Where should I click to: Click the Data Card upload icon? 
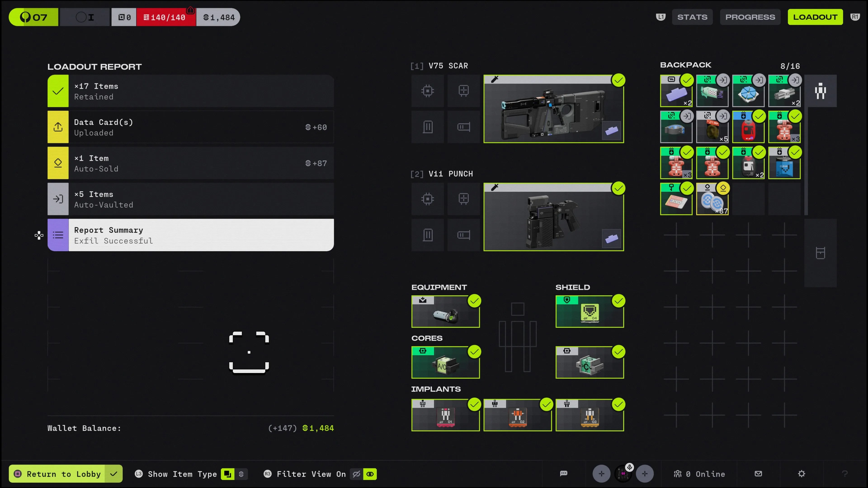coord(58,127)
